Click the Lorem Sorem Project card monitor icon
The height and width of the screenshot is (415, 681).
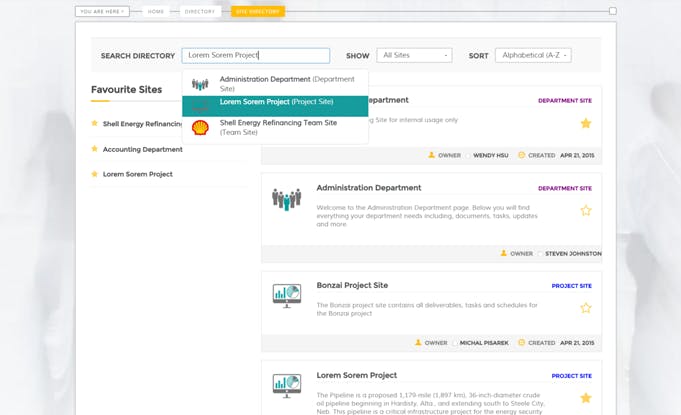(x=287, y=386)
